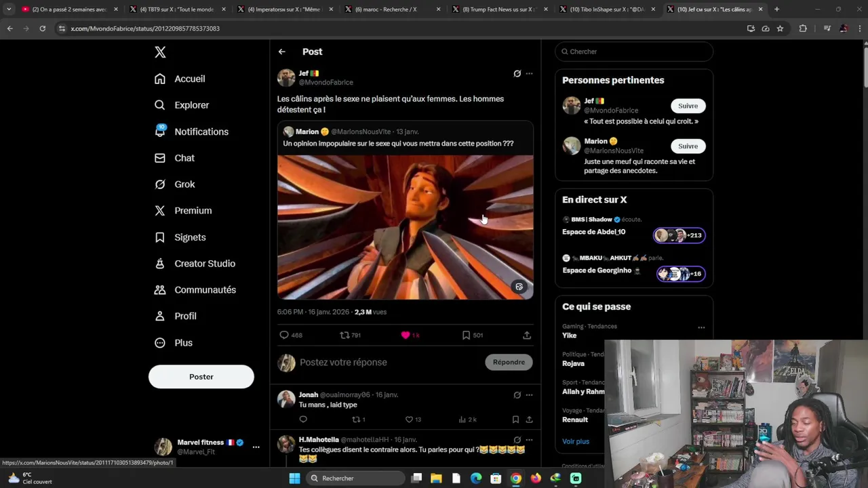Viewport: 868px width, 488px height.
Task: Open Firefox from the taskbar
Action: click(x=536, y=479)
